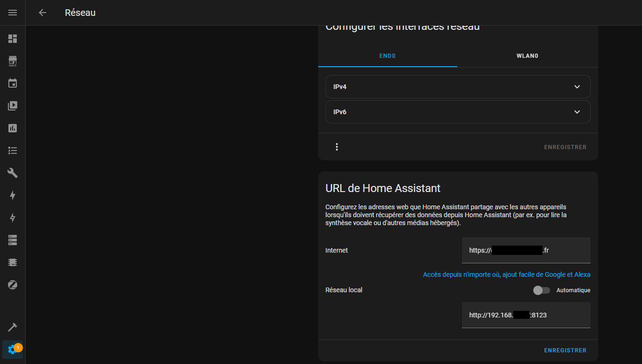Click the Réseau page title

pos(80,13)
